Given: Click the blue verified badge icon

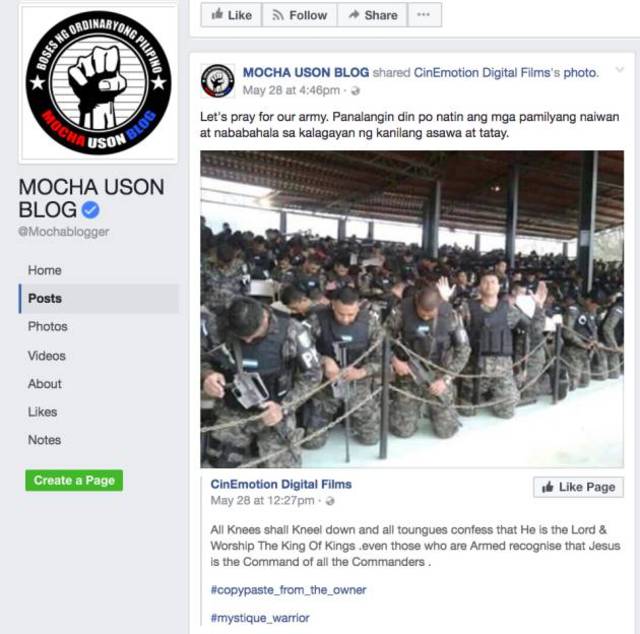Looking at the screenshot, I should [90, 210].
